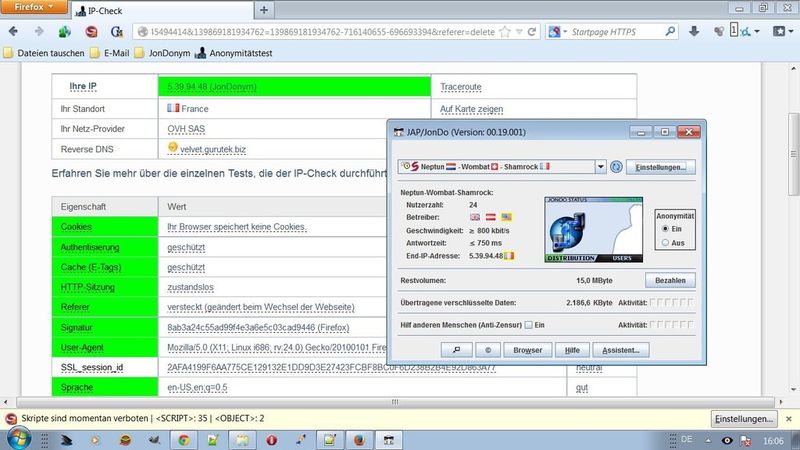Click into the URL address field
Viewport: 800px width, 450px height.
tap(322, 32)
